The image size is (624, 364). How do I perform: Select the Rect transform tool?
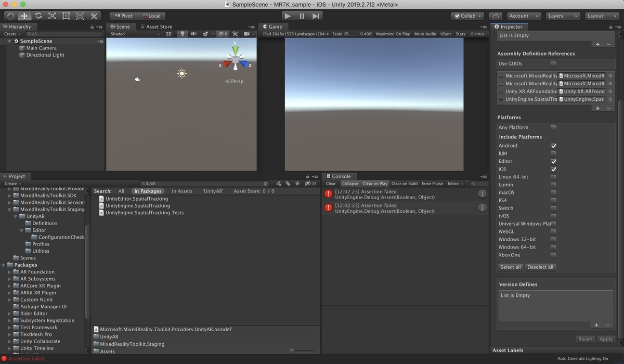66,16
